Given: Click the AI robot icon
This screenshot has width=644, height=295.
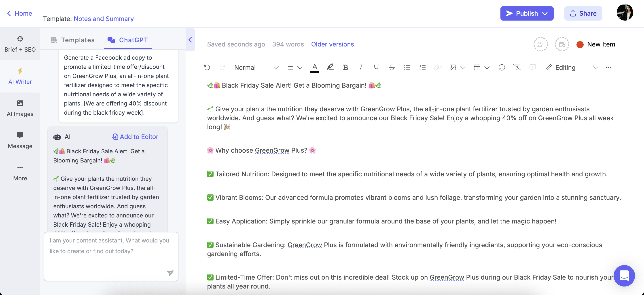Looking at the screenshot, I should point(57,137).
